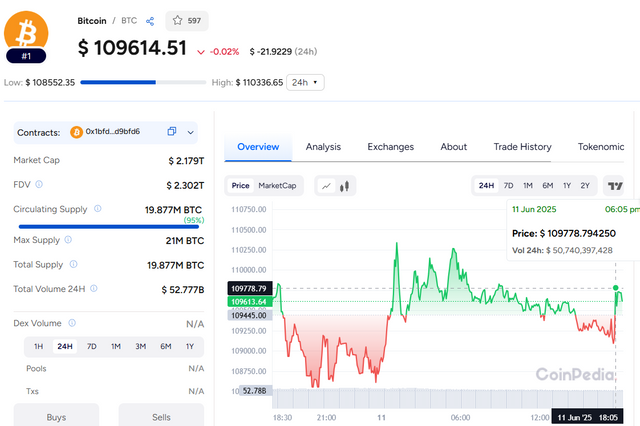
Task: Copy contract address with copy icon
Action: click(172, 131)
